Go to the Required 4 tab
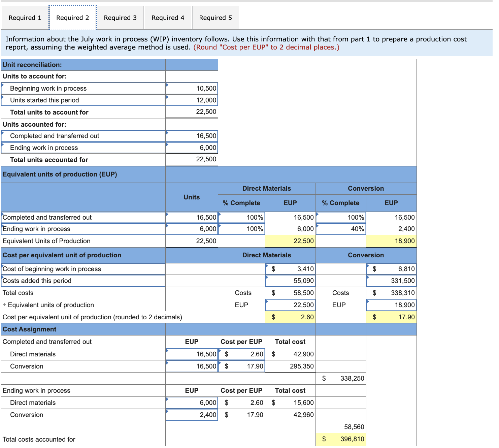Viewport: 499px width, 448px height. (x=168, y=18)
